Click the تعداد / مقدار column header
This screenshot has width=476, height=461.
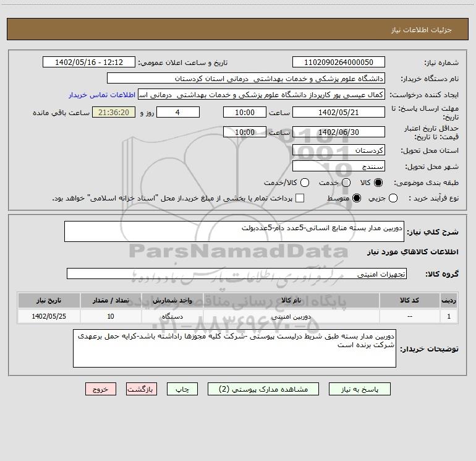(111, 301)
